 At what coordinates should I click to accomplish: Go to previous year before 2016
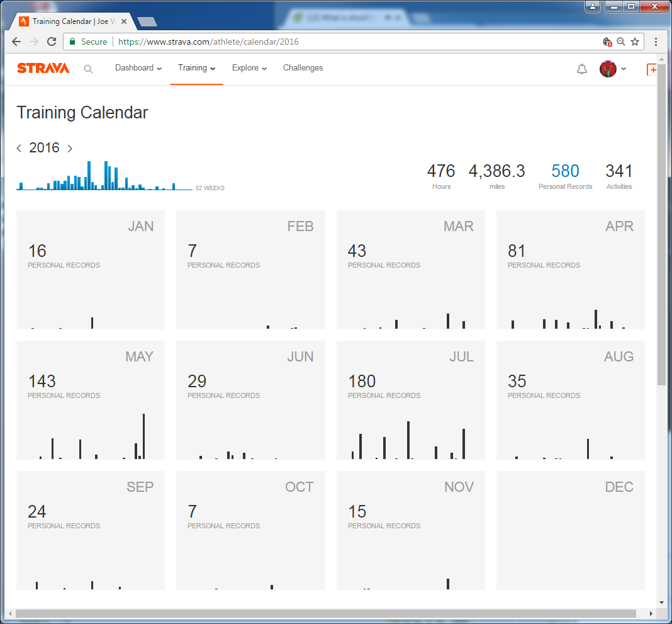(x=19, y=148)
